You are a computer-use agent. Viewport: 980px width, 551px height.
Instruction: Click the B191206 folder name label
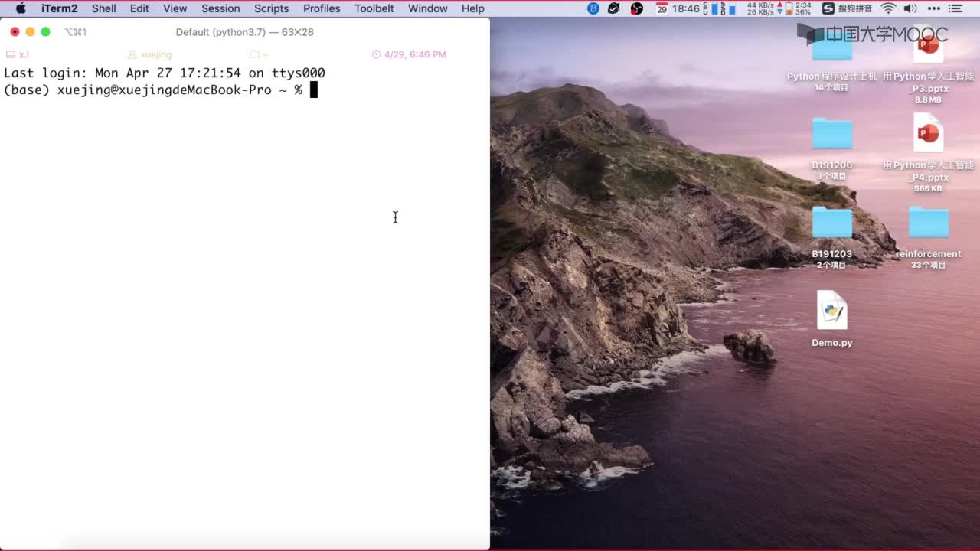[x=832, y=165]
